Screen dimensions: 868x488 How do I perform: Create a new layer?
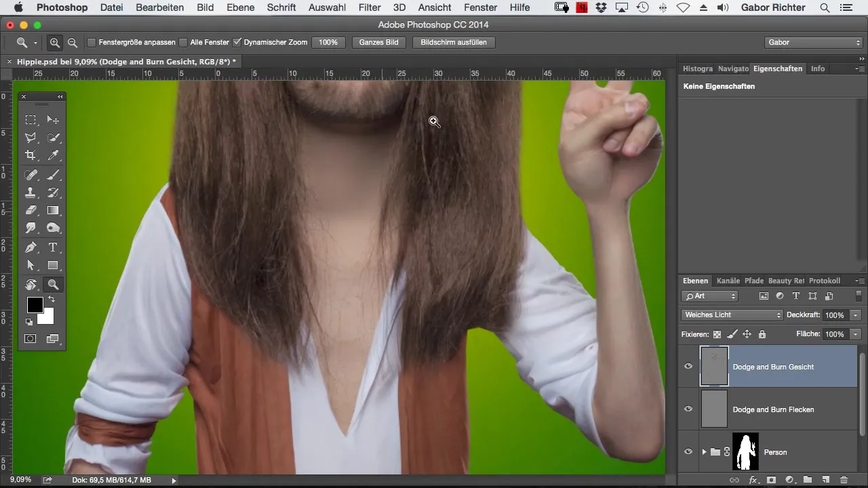coord(825,480)
